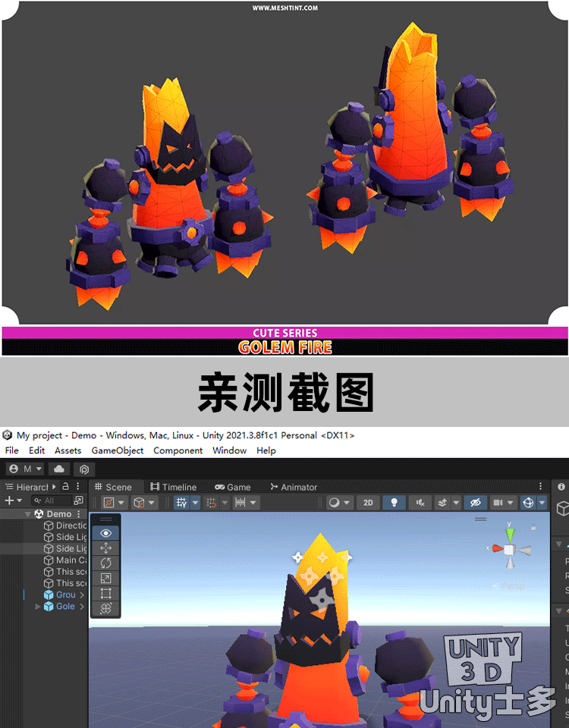Select the Scale tool in scene overlay
The image size is (569, 728).
(x=105, y=578)
